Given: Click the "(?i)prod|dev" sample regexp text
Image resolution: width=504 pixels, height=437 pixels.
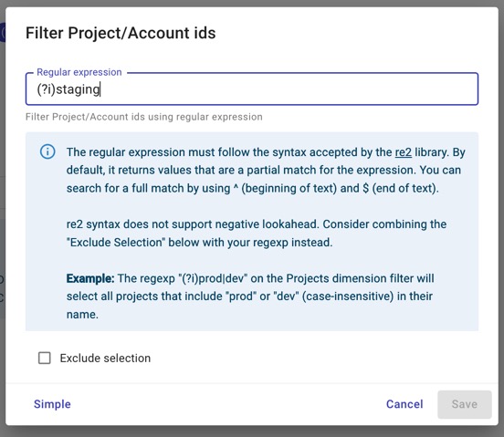Looking at the screenshot, I should [213, 278].
